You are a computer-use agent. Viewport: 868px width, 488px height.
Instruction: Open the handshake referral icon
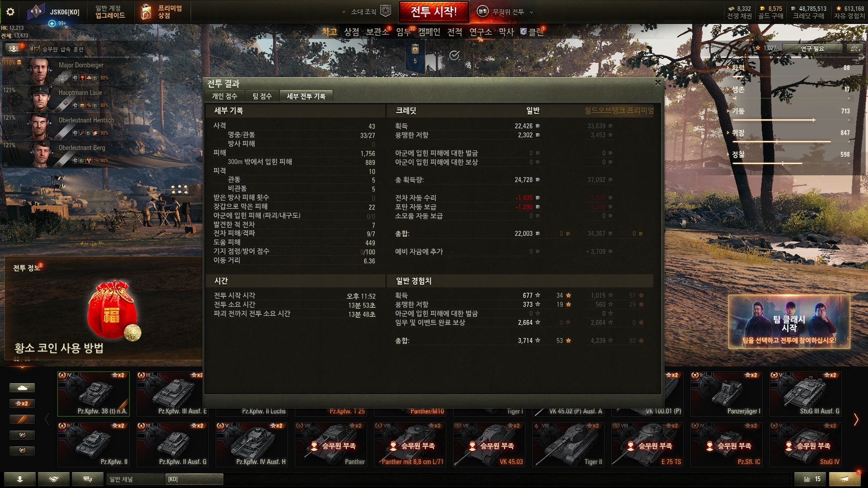(54, 479)
